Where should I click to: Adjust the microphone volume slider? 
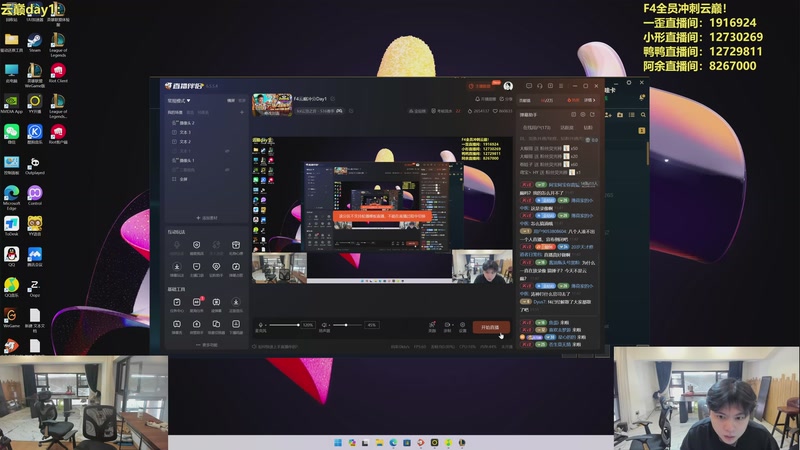tap(284, 325)
